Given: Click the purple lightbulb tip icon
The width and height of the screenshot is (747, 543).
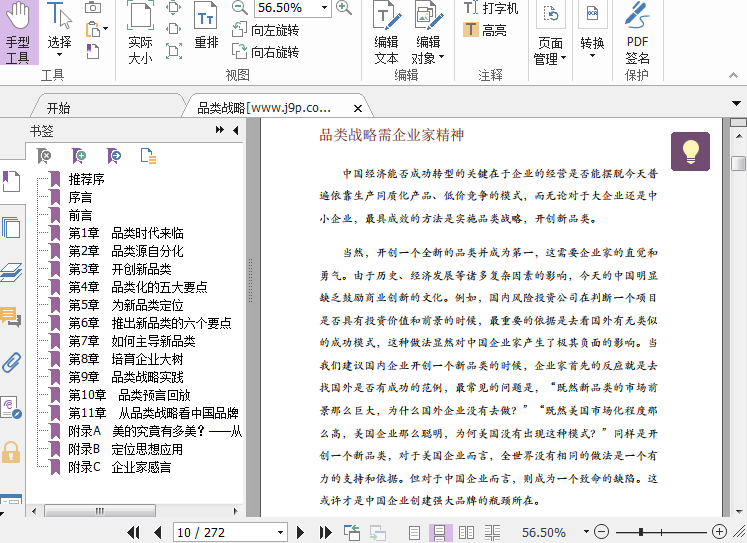Looking at the screenshot, I should pos(690,151).
